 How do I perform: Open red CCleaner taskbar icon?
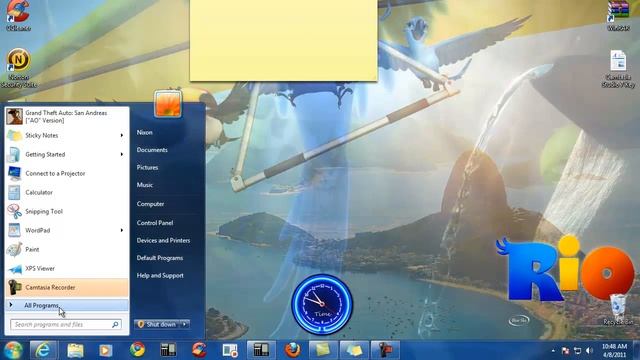click(x=199, y=350)
